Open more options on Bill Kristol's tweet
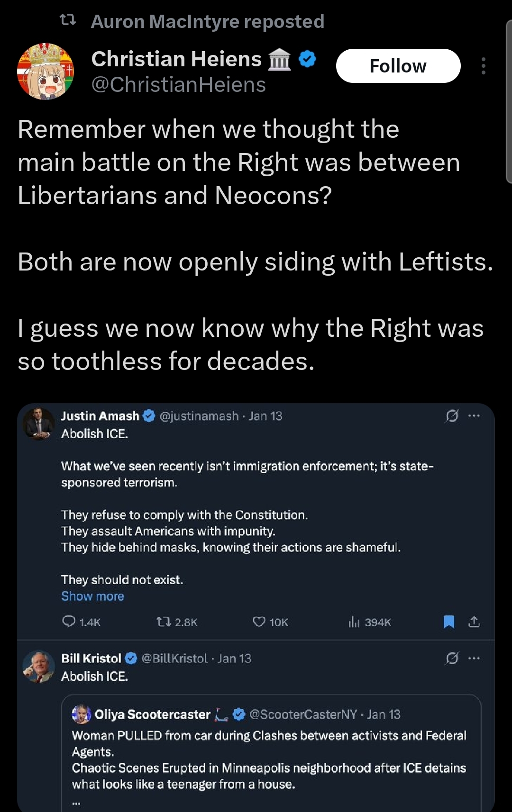The image size is (512, 812). (474, 658)
